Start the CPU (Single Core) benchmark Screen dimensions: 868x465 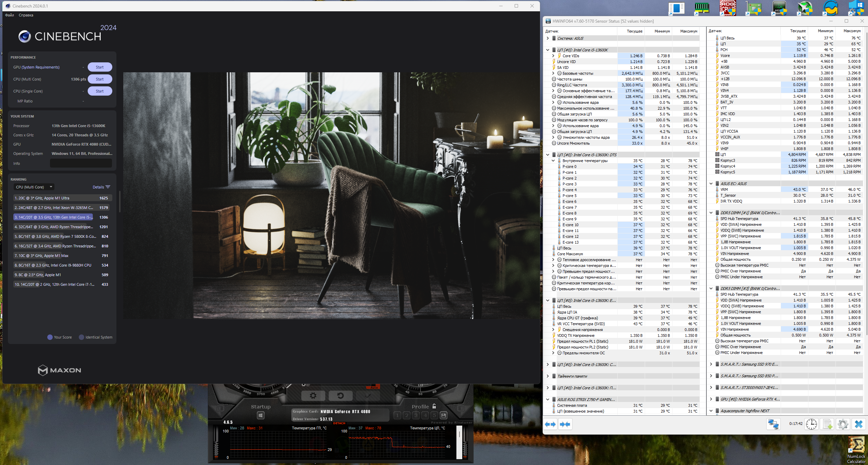point(100,91)
